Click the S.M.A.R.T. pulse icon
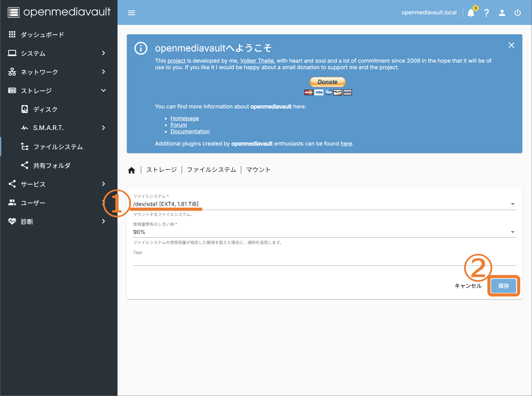The image size is (532, 396). pyautogui.click(x=25, y=128)
